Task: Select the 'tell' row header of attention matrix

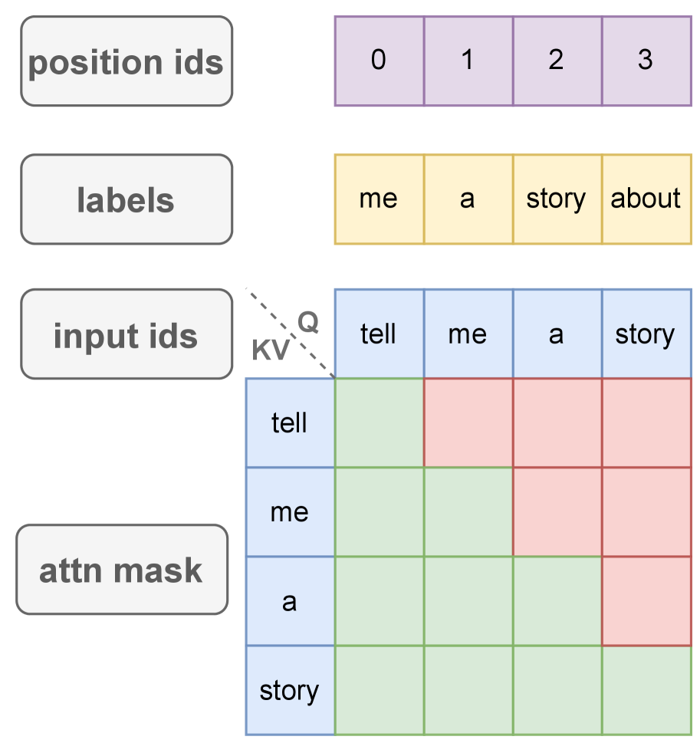Action: click(x=290, y=422)
